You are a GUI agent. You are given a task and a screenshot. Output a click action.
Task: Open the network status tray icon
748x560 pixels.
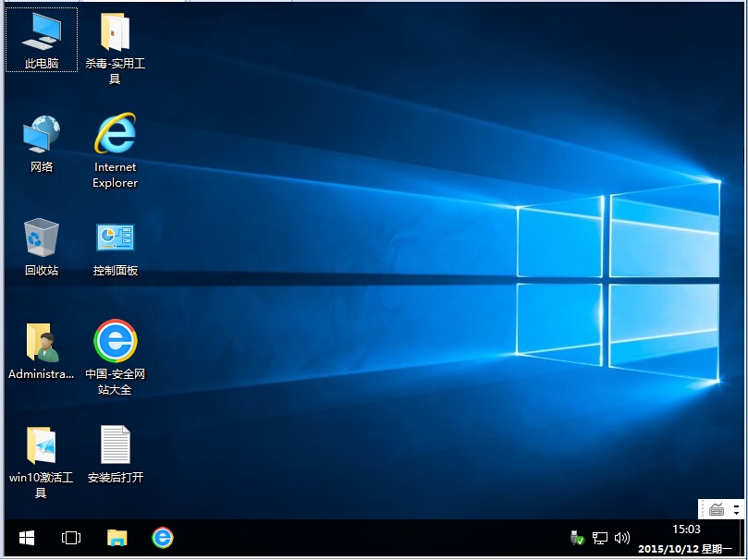(600, 537)
